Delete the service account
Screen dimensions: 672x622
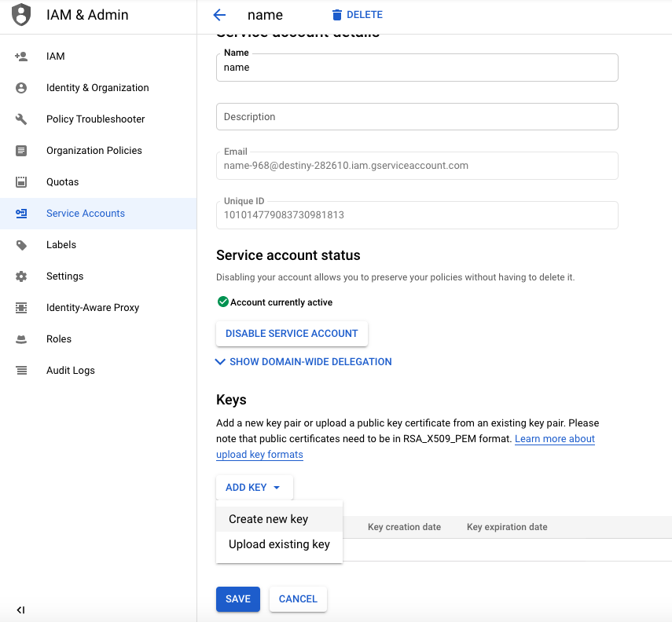coord(357,15)
